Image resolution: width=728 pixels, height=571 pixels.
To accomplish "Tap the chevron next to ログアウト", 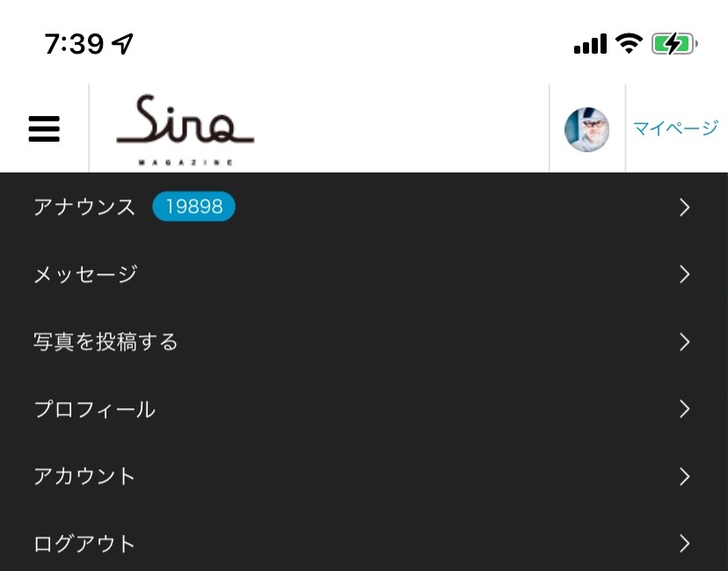I will click(x=684, y=544).
